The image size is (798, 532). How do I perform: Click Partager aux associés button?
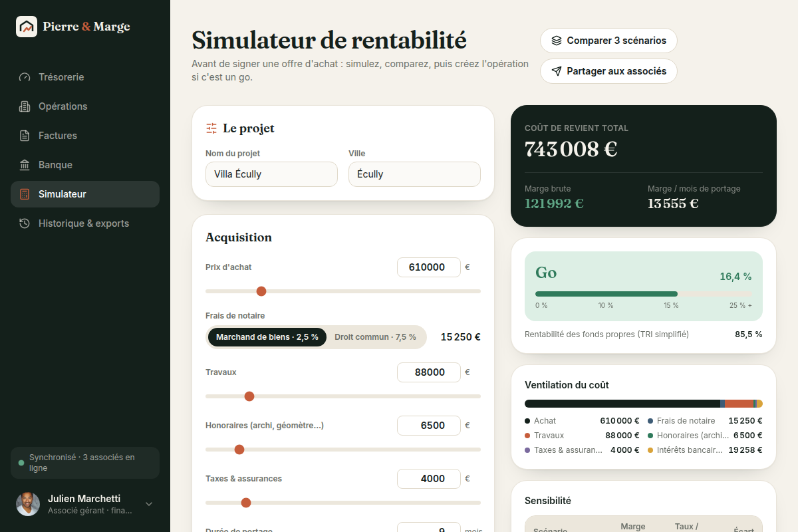[x=608, y=71]
